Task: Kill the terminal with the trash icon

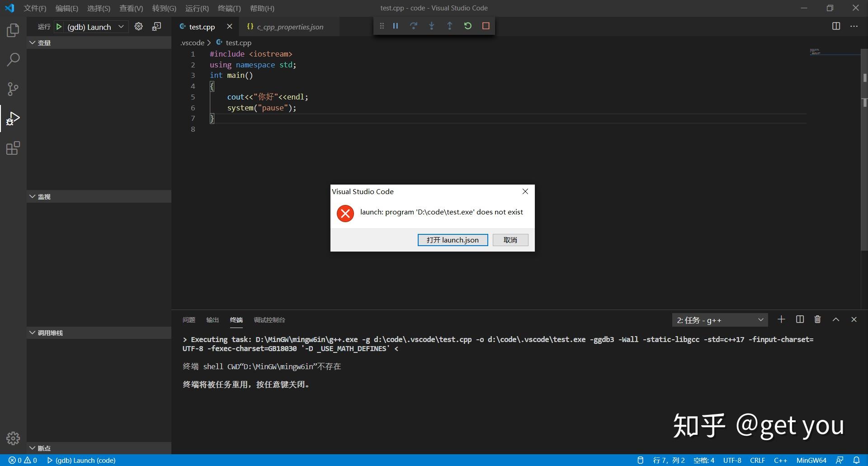Action: coord(817,319)
